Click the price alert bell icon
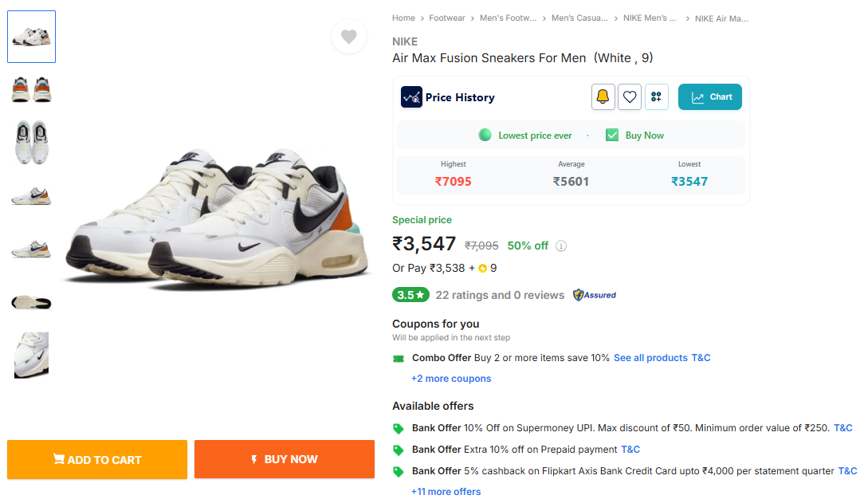Image resolution: width=868 pixels, height=499 pixels. pos(603,97)
